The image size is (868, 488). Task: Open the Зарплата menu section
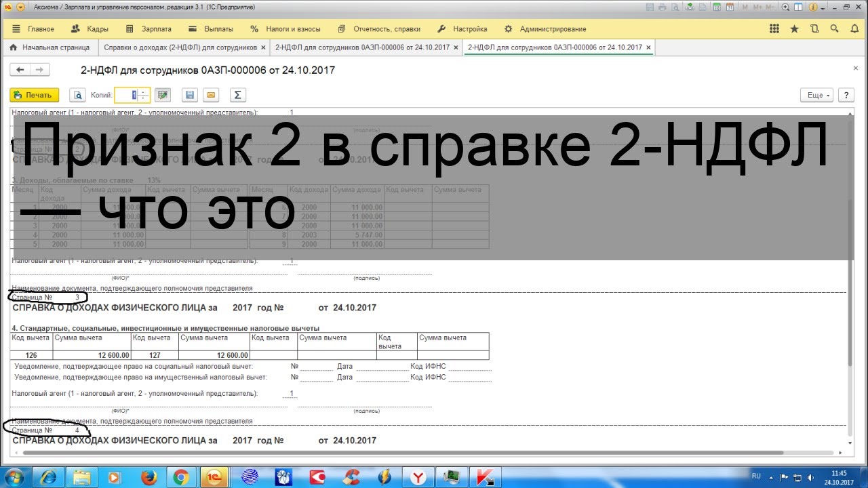pyautogui.click(x=149, y=29)
